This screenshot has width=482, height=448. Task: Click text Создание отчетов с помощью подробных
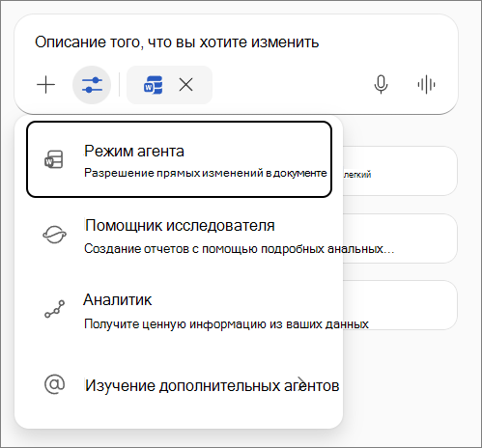tap(204, 249)
